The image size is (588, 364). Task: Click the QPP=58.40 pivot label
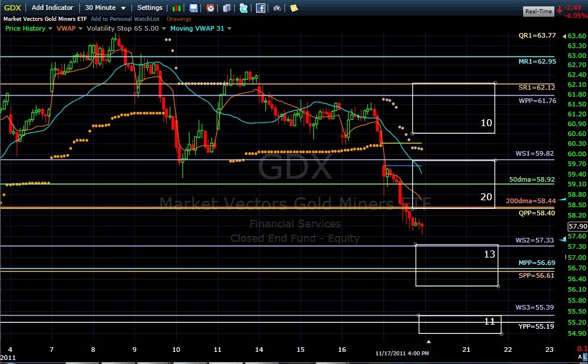[x=536, y=213]
